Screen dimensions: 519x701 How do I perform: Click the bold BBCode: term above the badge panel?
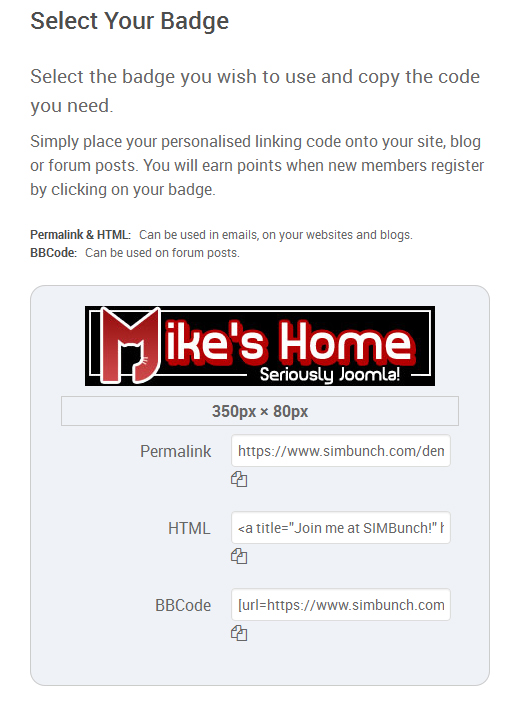(54, 253)
